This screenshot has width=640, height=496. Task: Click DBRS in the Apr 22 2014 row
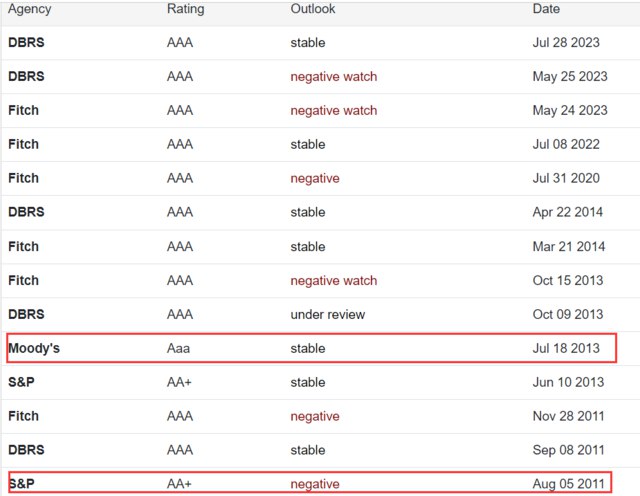(26, 212)
